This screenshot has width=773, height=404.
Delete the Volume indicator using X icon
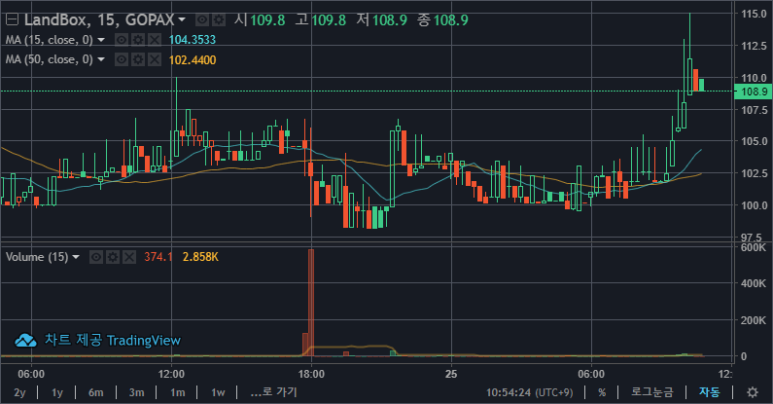pos(128,257)
